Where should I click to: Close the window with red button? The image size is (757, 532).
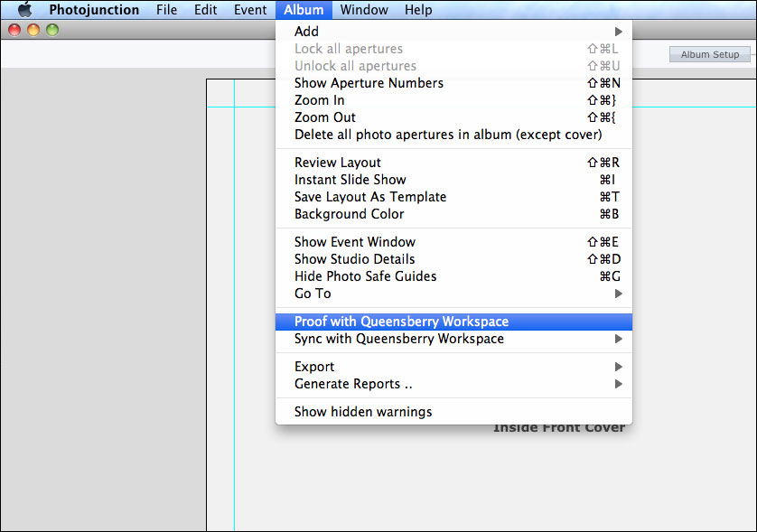coord(14,30)
